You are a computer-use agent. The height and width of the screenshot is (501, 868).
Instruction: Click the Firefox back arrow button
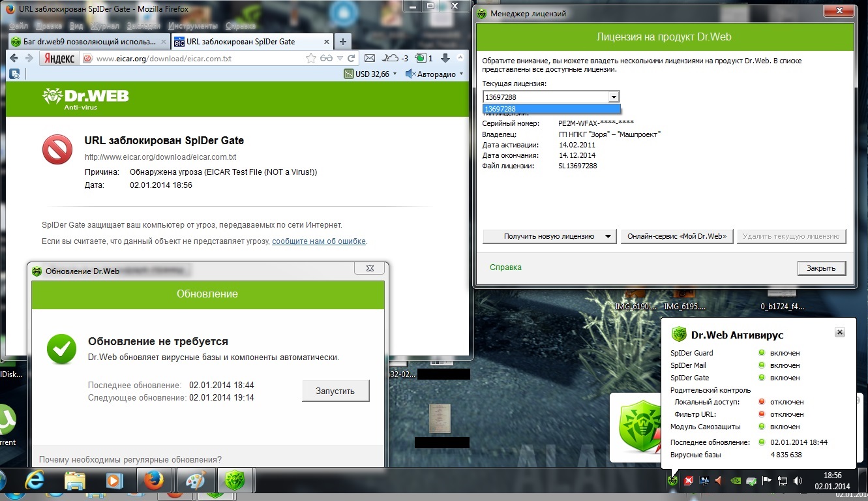[14, 59]
